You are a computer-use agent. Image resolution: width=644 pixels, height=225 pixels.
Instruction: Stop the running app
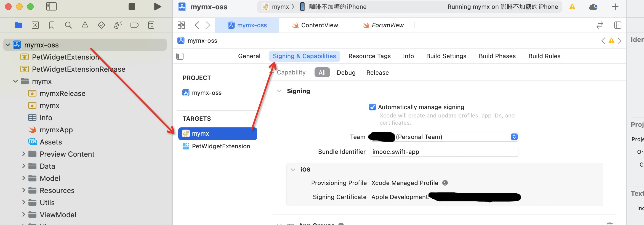point(132,7)
